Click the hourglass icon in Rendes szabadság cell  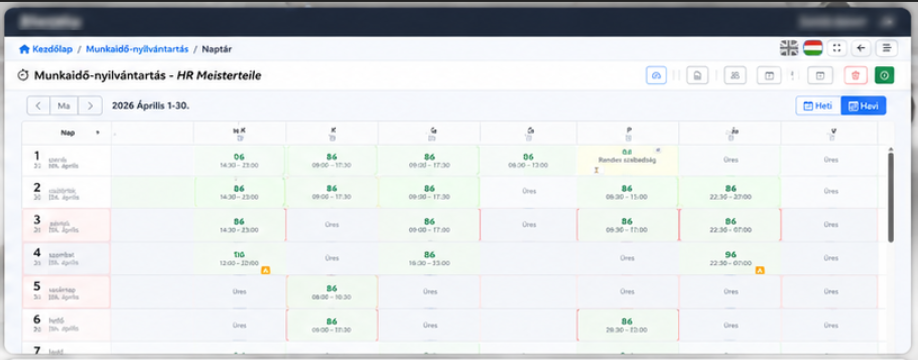[x=596, y=170]
